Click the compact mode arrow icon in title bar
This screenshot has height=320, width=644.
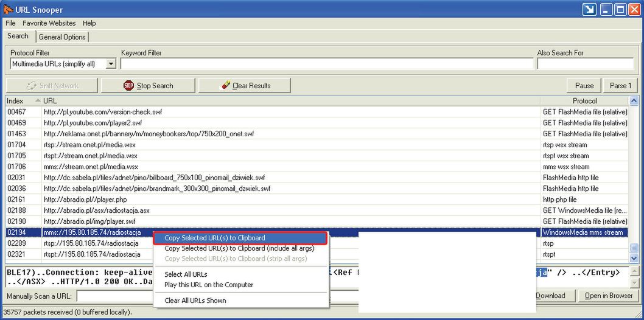pyautogui.click(x=589, y=10)
